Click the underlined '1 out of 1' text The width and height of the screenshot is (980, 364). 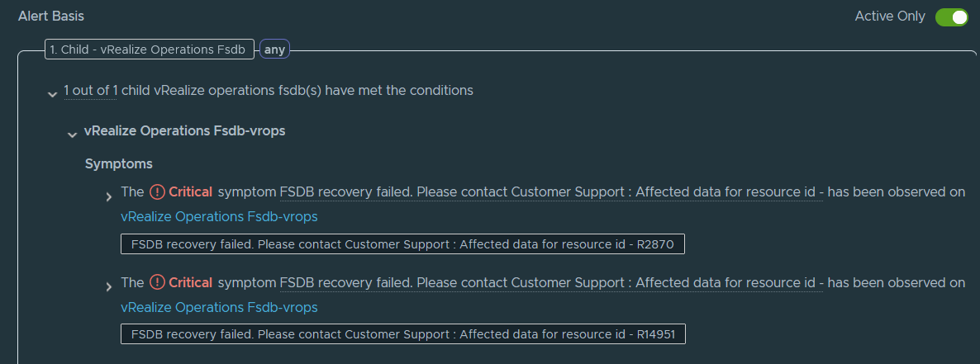91,91
